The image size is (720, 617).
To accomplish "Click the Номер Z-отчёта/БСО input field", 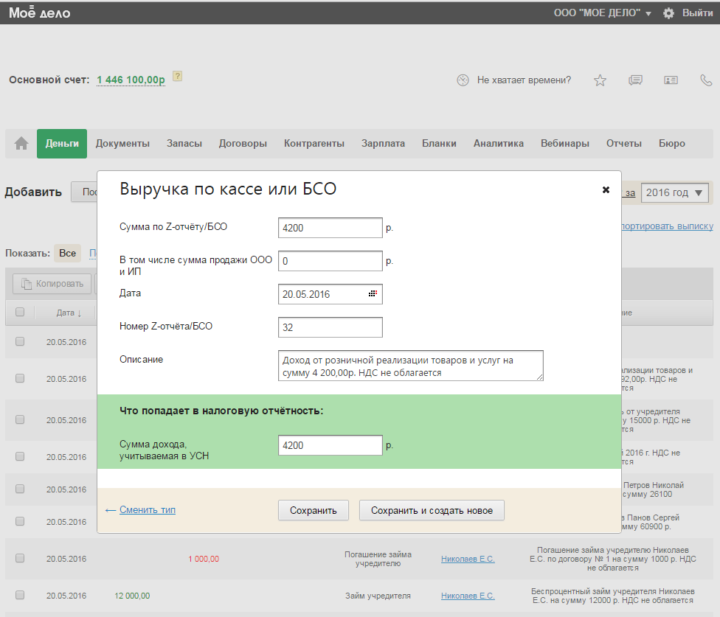I will click(331, 327).
